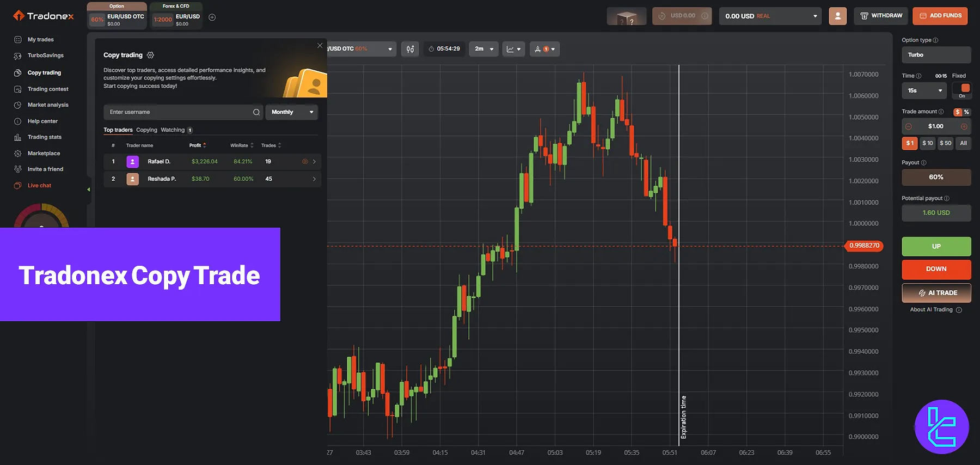This screenshot has width=980, height=465.
Task: Select the $1 preset amount
Action: point(910,143)
